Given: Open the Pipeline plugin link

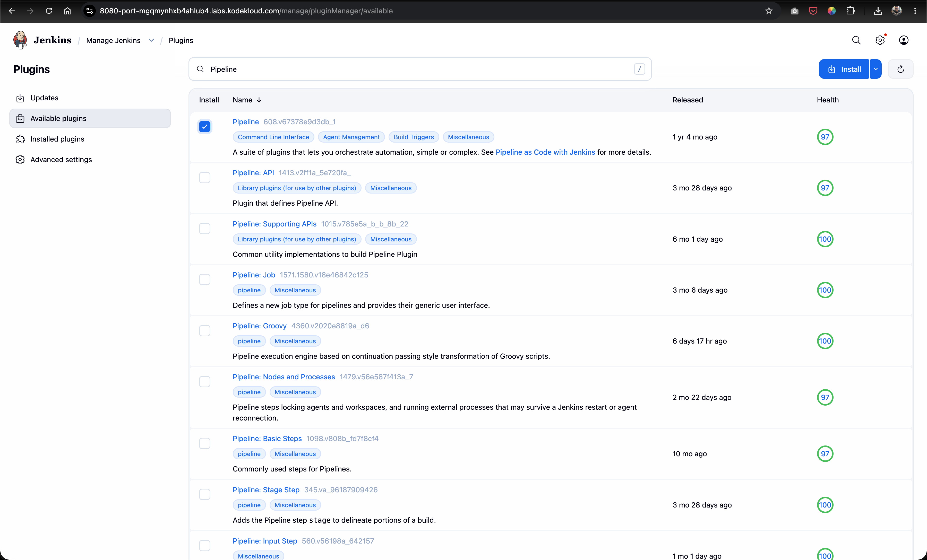Looking at the screenshot, I should (x=246, y=121).
